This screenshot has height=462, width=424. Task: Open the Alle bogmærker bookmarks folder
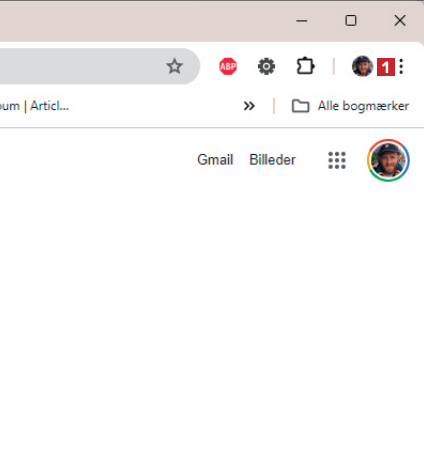(x=350, y=106)
